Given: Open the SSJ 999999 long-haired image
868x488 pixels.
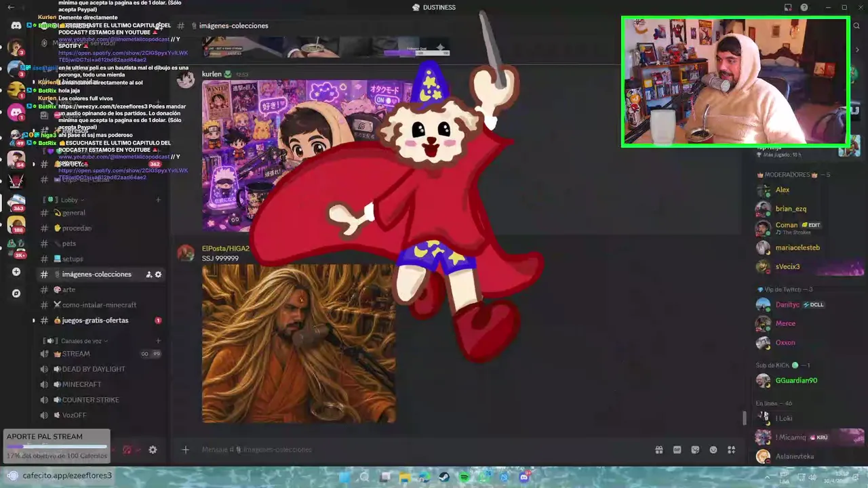Looking at the screenshot, I should [x=299, y=344].
